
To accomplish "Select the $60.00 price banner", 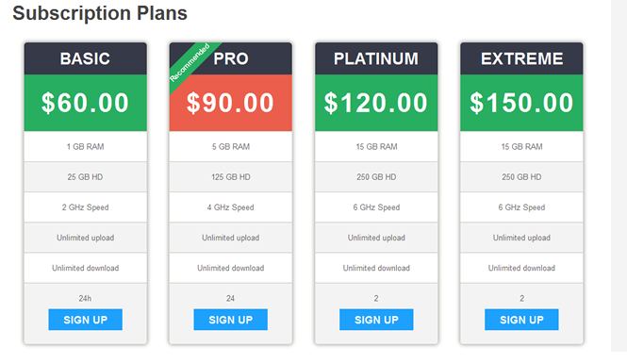I will (85, 103).
